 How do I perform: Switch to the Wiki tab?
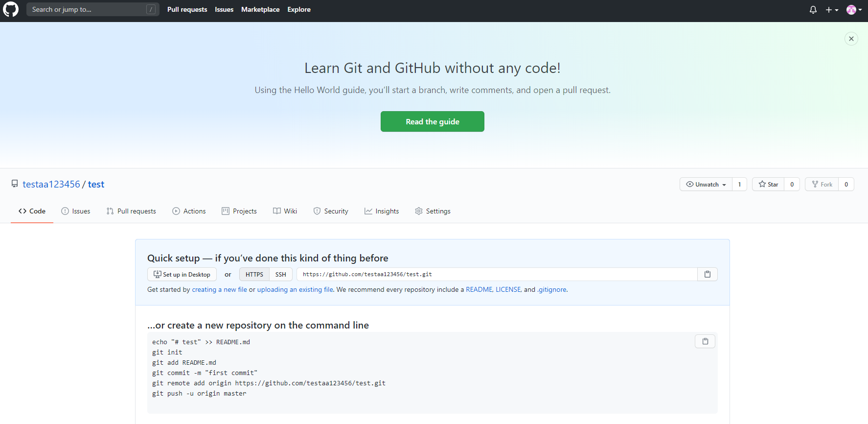[285, 211]
